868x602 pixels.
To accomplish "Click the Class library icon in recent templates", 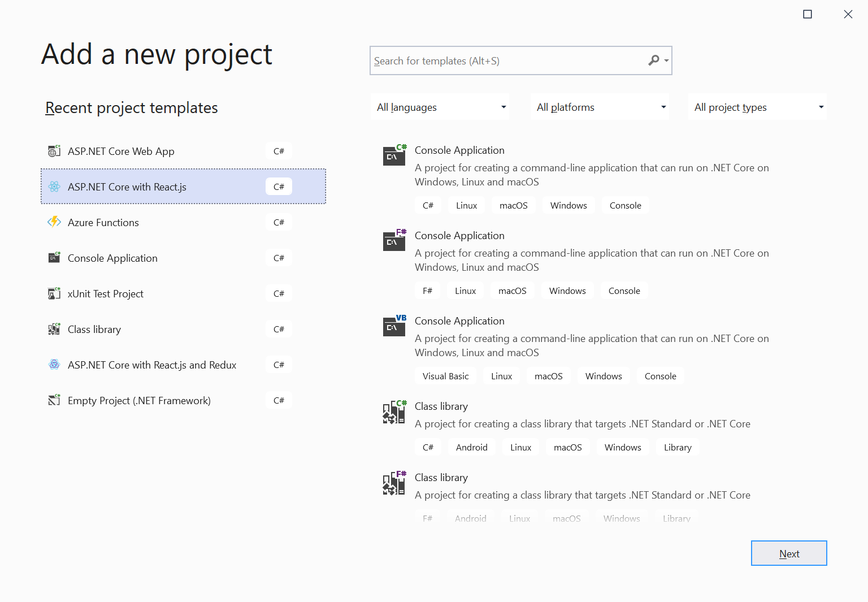I will [54, 329].
